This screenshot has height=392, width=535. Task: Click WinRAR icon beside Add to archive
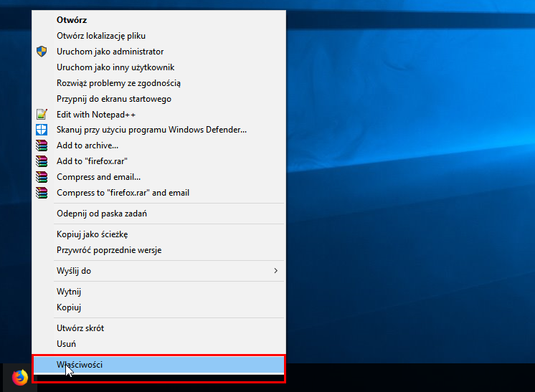(x=42, y=145)
